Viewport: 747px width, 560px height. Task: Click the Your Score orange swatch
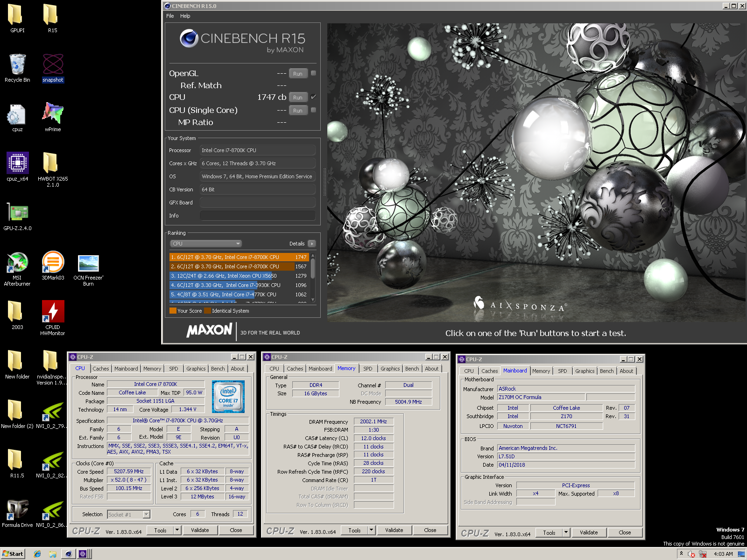coord(173,311)
